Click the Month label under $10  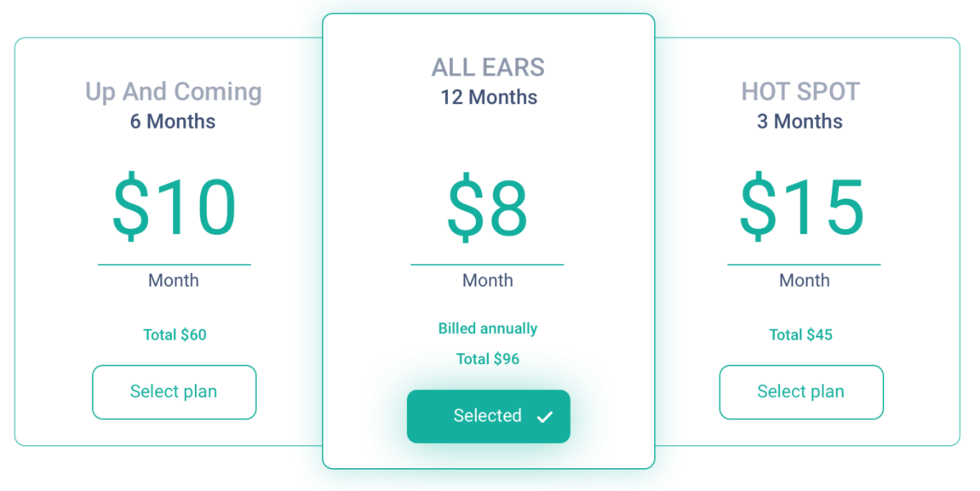[x=174, y=280]
